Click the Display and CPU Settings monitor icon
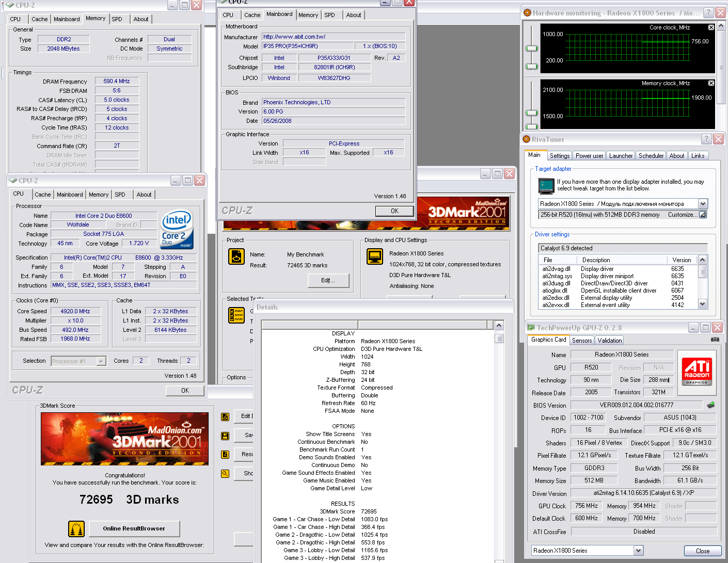Screen dimensions: 728x563 click(375, 256)
